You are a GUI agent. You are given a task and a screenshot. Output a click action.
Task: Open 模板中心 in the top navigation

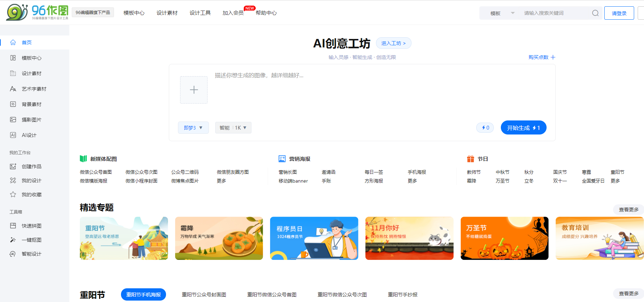pyautogui.click(x=134, y=13)
